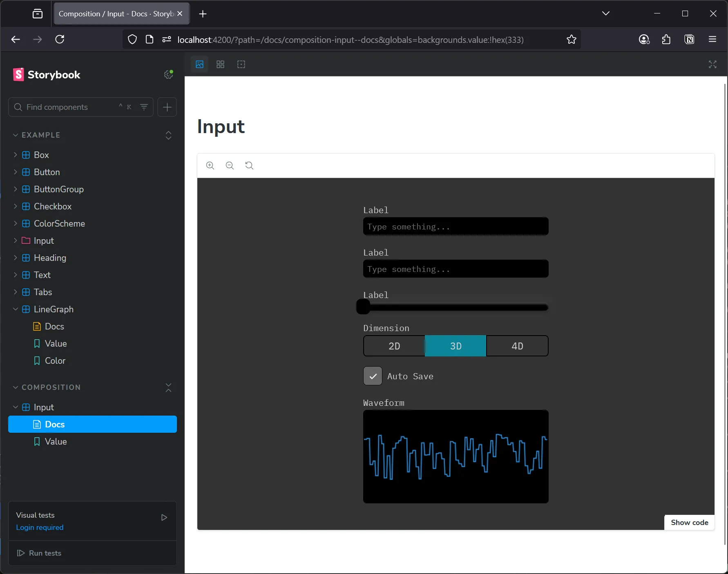The width and height of the screenshot is (728, 574).
Task: Open the Value story under Composition Input
Action: tap(56, 441)
